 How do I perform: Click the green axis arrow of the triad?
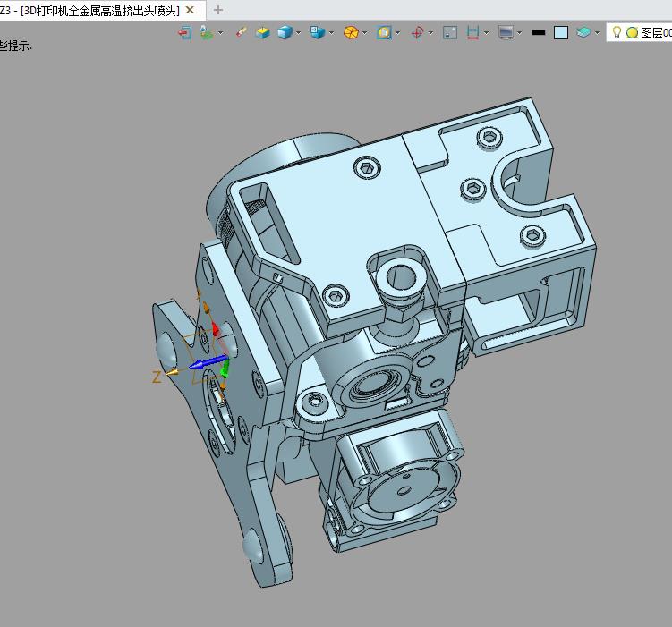click(225, 369)
